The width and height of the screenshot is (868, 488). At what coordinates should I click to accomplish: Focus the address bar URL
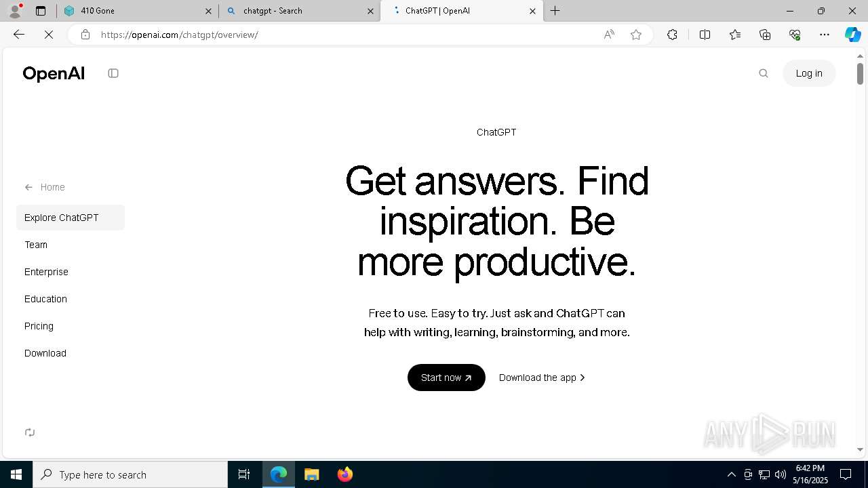pyautogui.click(x=180, y=35)
